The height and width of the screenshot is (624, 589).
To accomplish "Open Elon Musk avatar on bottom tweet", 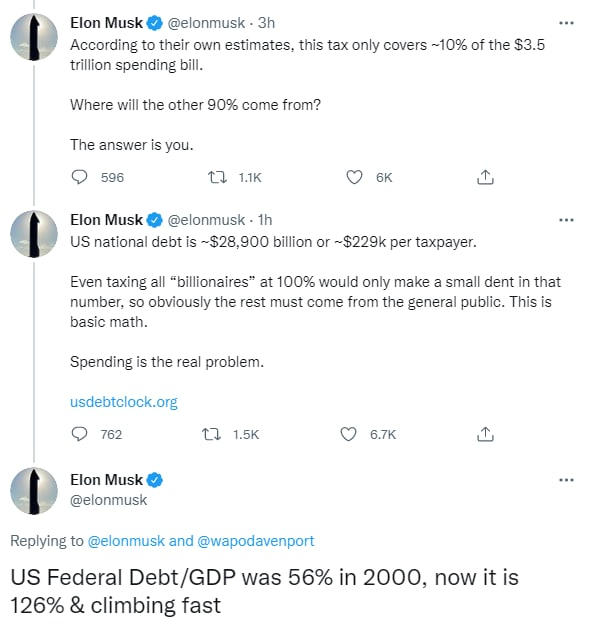I will 34,491.
